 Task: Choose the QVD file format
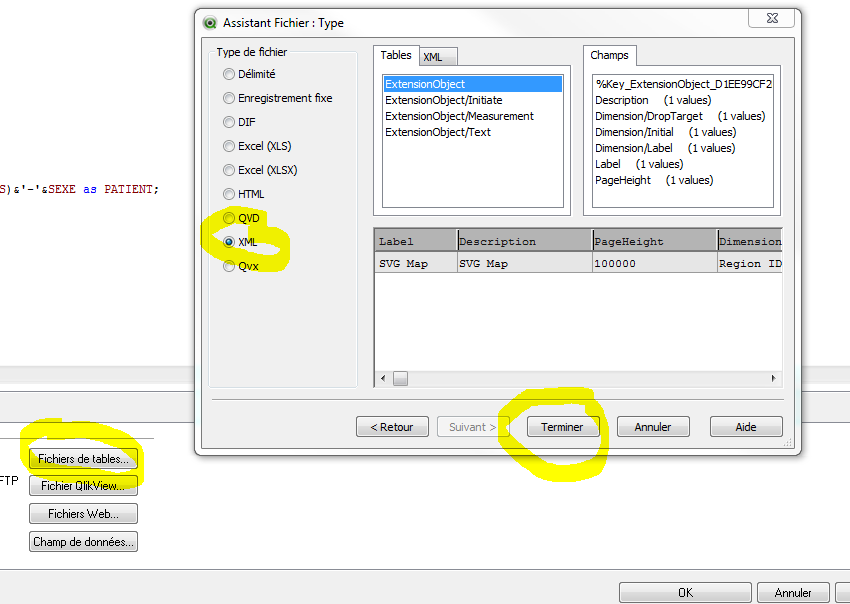[x=229, y=217]
